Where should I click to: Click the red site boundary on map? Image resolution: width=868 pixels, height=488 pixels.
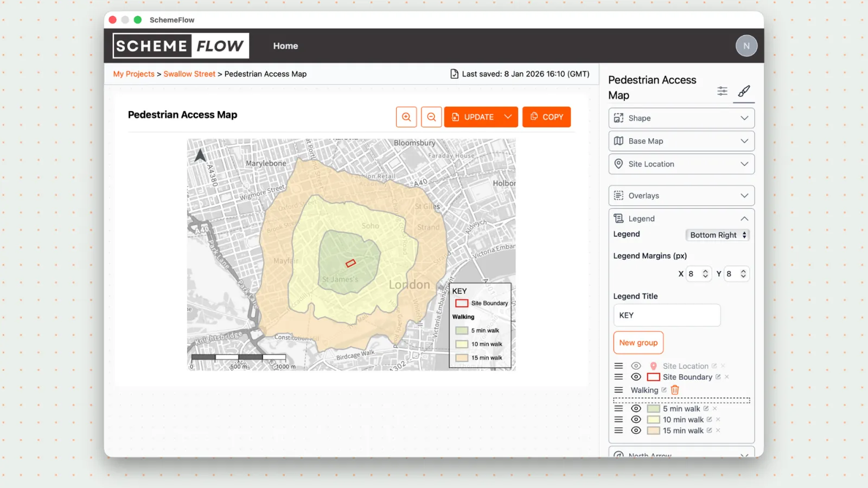(350, 263)
